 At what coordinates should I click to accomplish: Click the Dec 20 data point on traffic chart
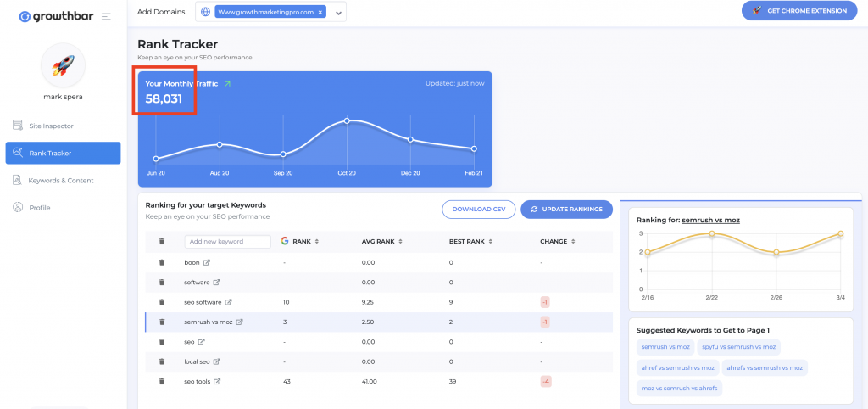click(410, 139)
